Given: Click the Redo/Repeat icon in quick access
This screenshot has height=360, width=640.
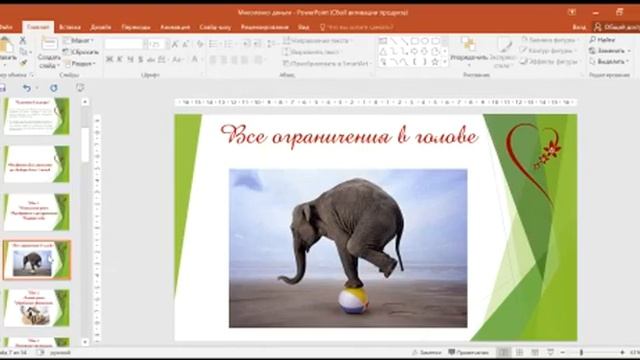Looking at the screenshot, I should pos(53,88).
